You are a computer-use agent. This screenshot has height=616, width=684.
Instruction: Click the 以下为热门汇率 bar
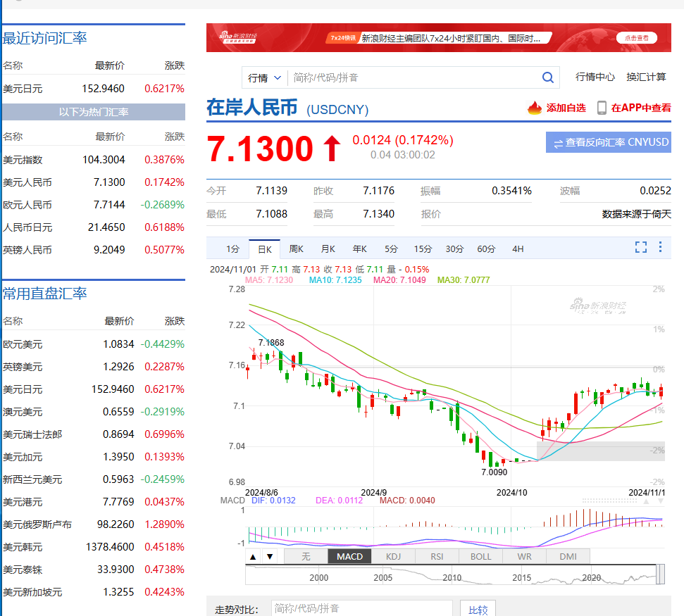(94, 112)
